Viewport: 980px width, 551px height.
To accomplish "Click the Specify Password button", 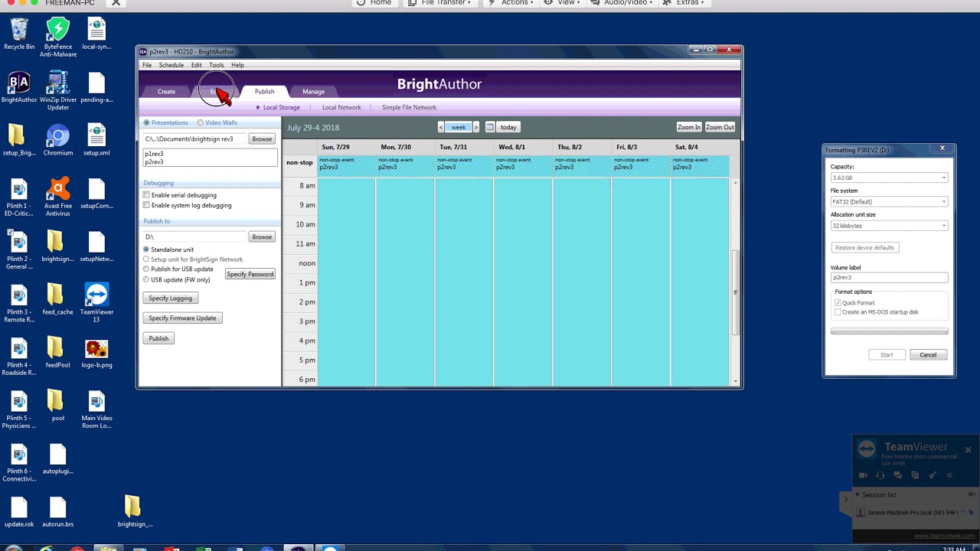I will pyautogui.click(x=250, y=274).
